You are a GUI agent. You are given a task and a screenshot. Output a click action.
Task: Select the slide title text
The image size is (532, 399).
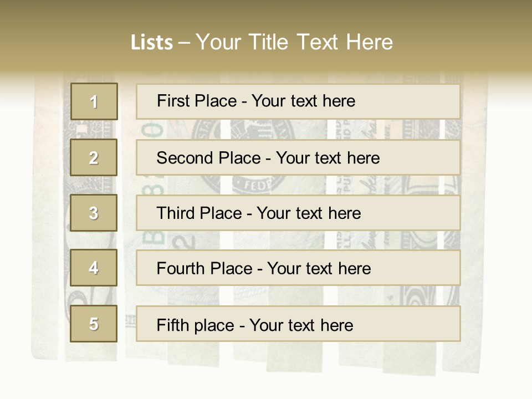(262, 42)
